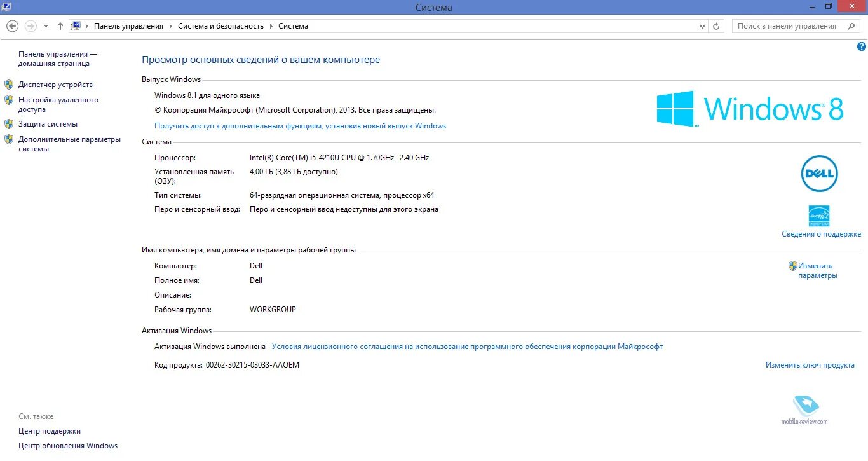868x461 pixels.
Task: Open 'Центр поддержки' link
Action: [50, 431]
